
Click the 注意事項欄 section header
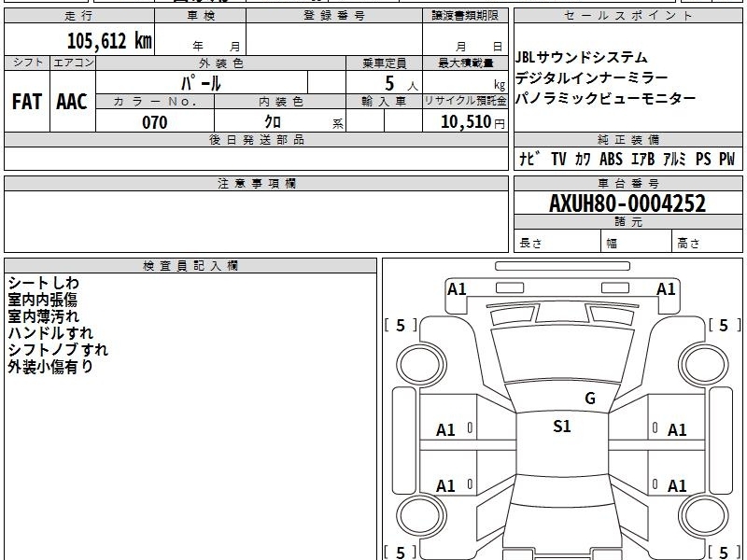click(256, 183)
